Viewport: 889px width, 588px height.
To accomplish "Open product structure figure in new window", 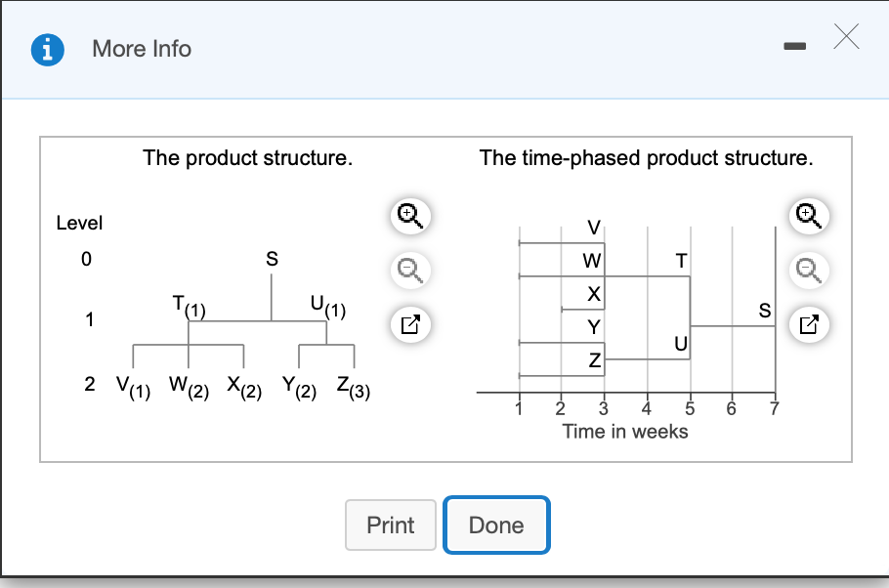I will point(409,322).
